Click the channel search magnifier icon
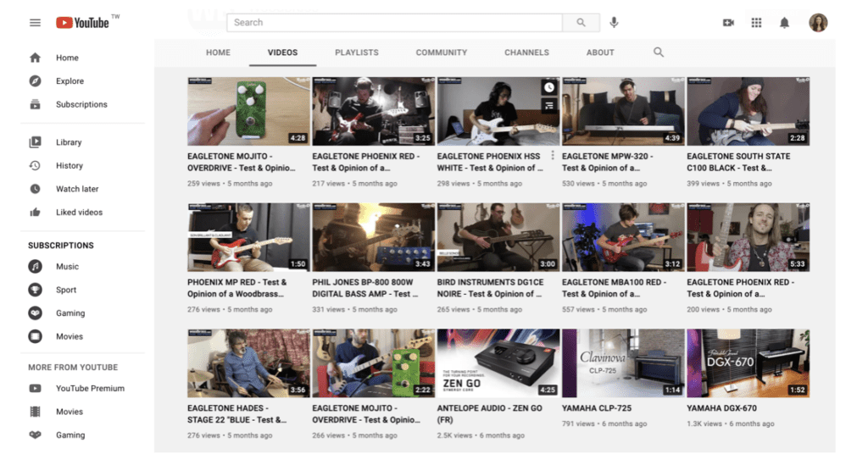Screen dimensions: 868x476 (658, 52)
